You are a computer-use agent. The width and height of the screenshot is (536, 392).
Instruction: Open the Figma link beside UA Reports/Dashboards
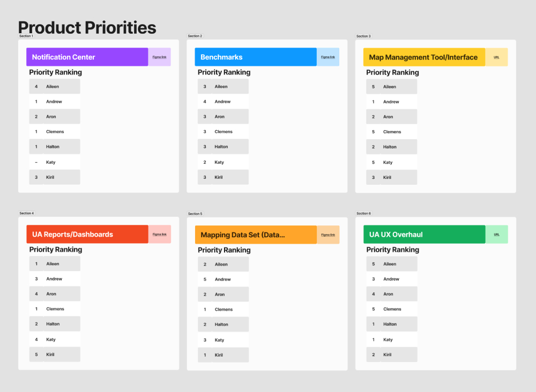159,234
